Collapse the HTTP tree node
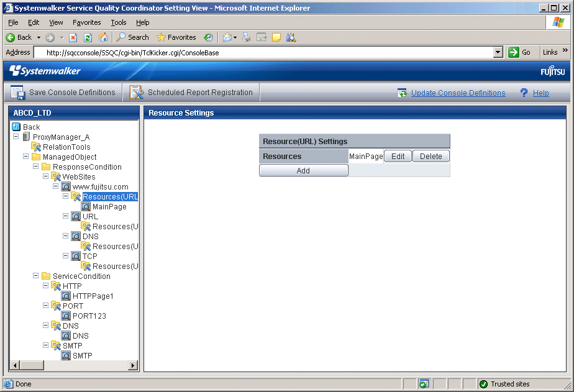The image size is (574, 392). pyautogui.click(x=45, y=286)
